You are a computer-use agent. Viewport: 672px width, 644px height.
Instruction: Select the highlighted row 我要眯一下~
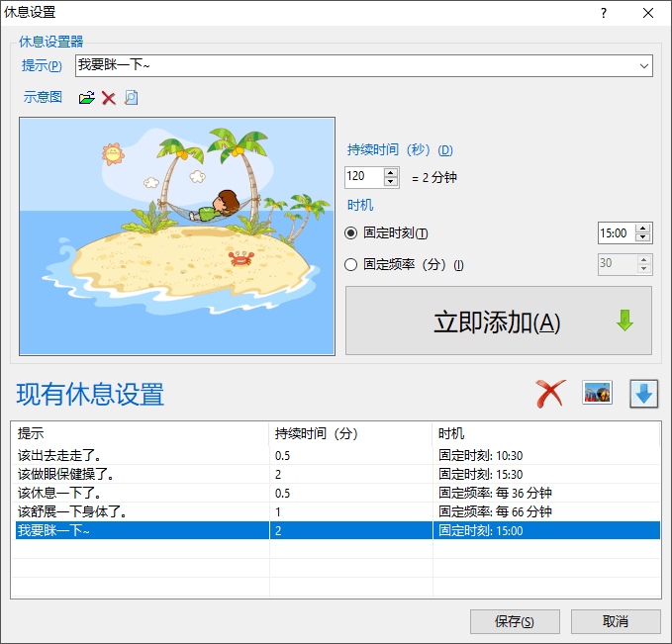pyautogui.click(x=337, y=530)
